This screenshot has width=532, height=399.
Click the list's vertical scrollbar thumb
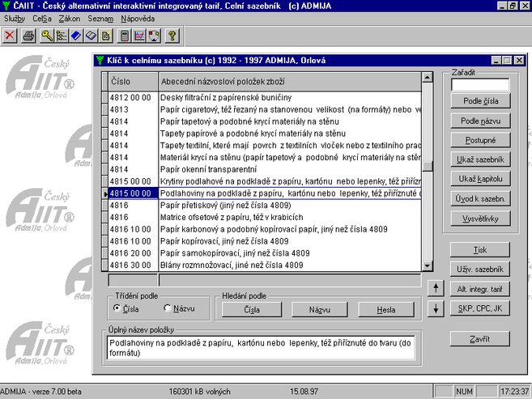pyautogui.click(x=428, y=166)
